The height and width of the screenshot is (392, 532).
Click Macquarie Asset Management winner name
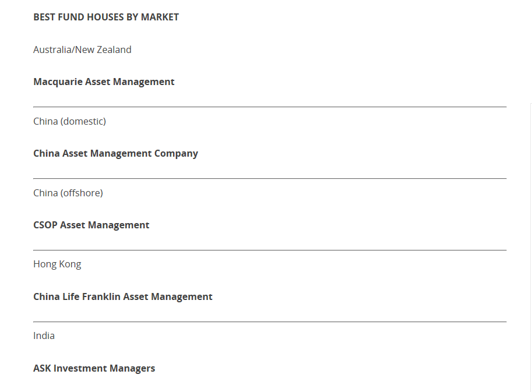[x=104, y=82]
